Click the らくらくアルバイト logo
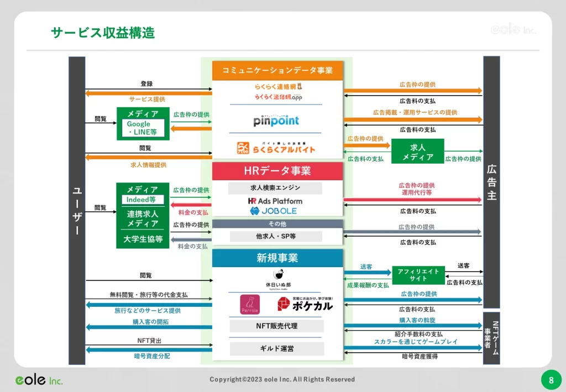566x392 pixels. [276, 148]
